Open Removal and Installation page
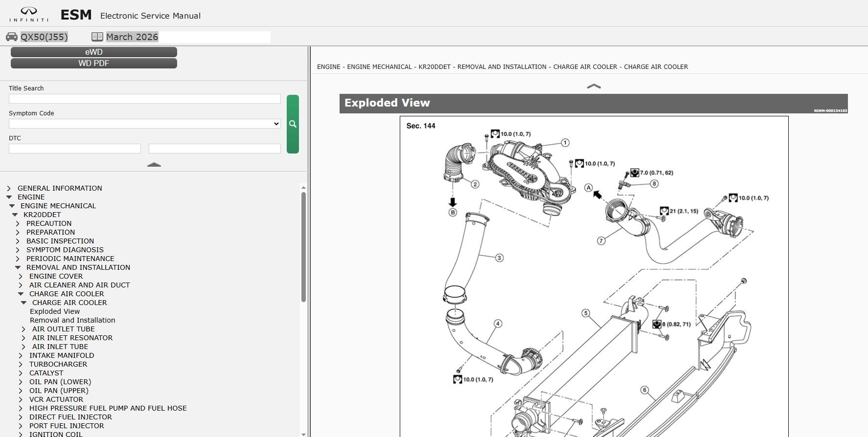 (x=72, y=320)
